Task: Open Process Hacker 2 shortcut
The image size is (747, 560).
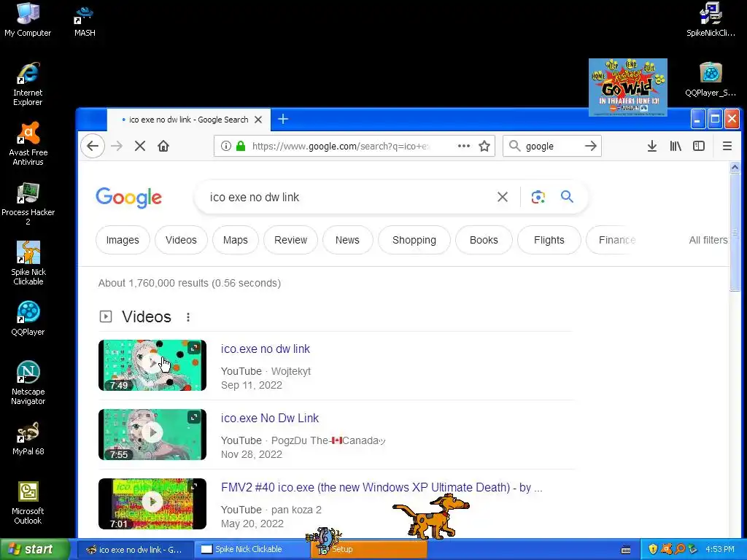Action: click(x=28, y=204)
